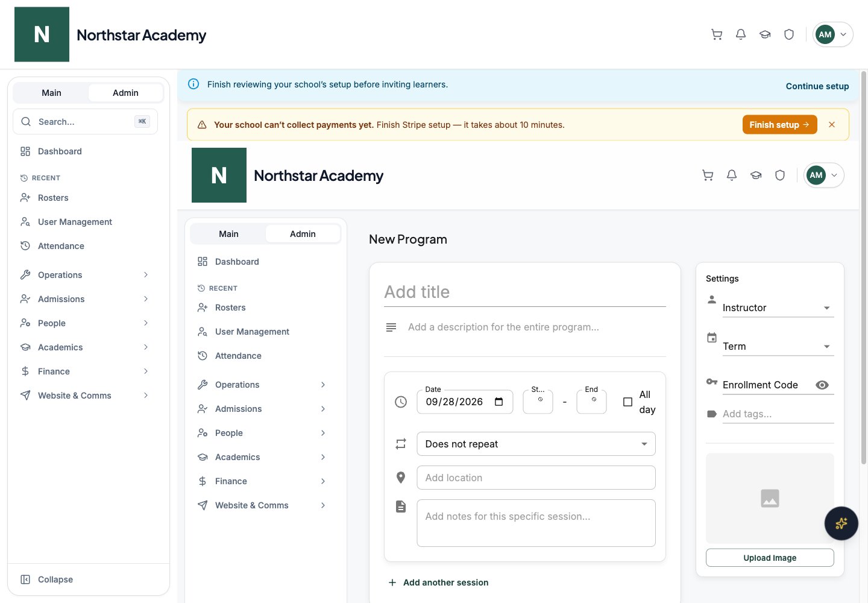Select Admin tab in the sidebar beside the form
Viewport: 868px width, 603px height.
(x=303, y=234)
